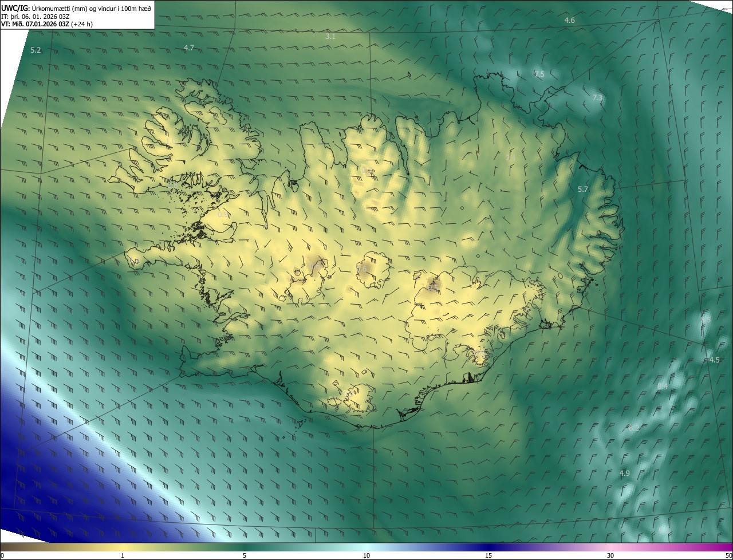The width and height of the screenshot is (733, 560).
Task: Click the 8.2 value label on the map
Action: click(634, 428)
